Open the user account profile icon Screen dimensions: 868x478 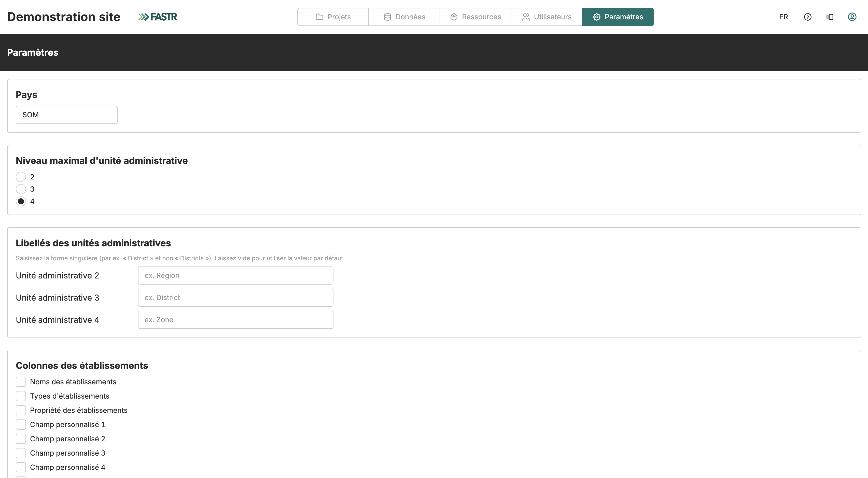(852, 17)
